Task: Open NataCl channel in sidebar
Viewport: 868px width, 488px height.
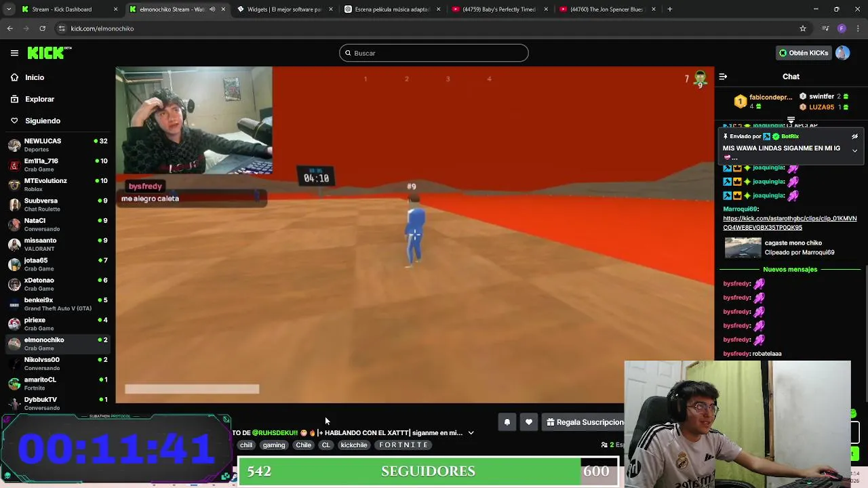Action: coord(58,224)
